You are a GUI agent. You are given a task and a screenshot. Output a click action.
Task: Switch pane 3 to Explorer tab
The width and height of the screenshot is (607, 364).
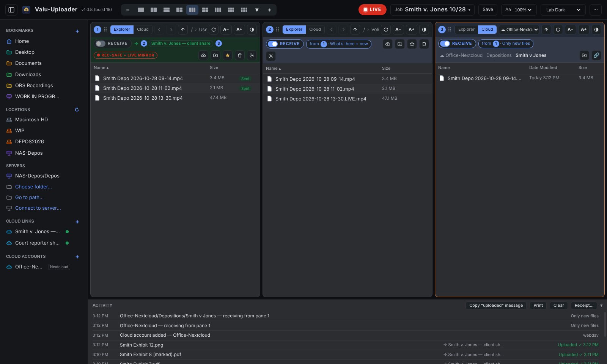pos(466,30)
